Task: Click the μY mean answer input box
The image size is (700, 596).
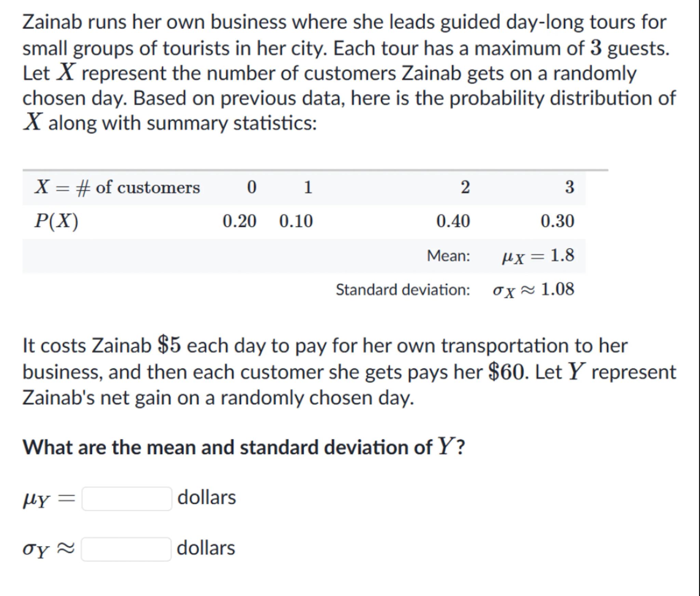Action: [126, 499]
